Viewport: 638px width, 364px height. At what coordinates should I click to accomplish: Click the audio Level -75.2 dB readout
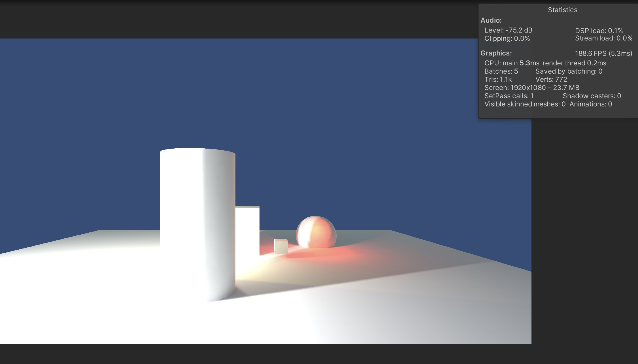(x=508, y=30)
